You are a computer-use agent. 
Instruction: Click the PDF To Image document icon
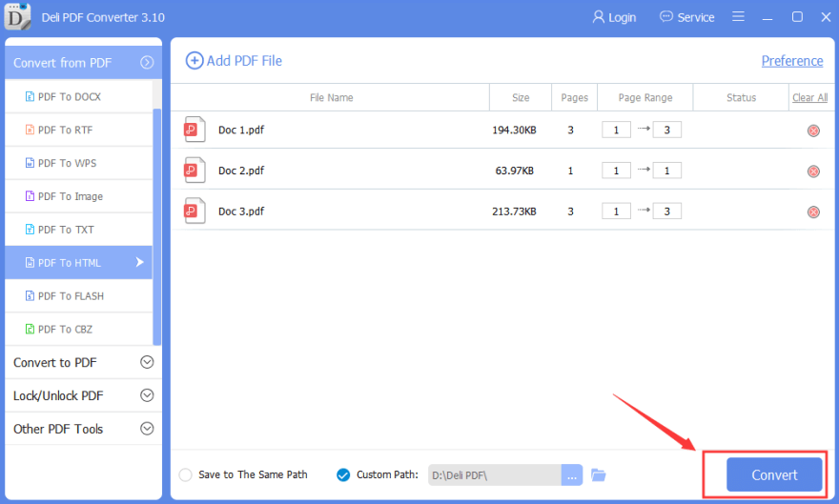30,196
